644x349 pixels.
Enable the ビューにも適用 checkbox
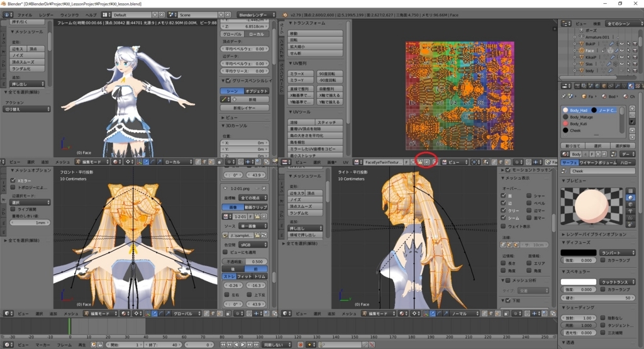225,253
